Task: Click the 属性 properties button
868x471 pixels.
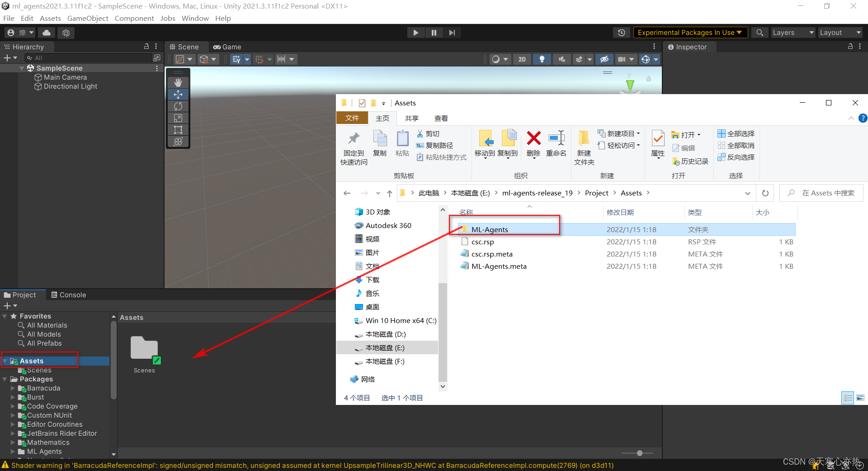Action: tap(658, 144)
